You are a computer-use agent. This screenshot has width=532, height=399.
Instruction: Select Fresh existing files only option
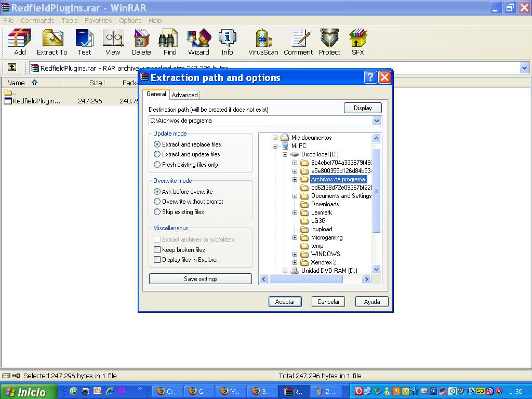186,165
